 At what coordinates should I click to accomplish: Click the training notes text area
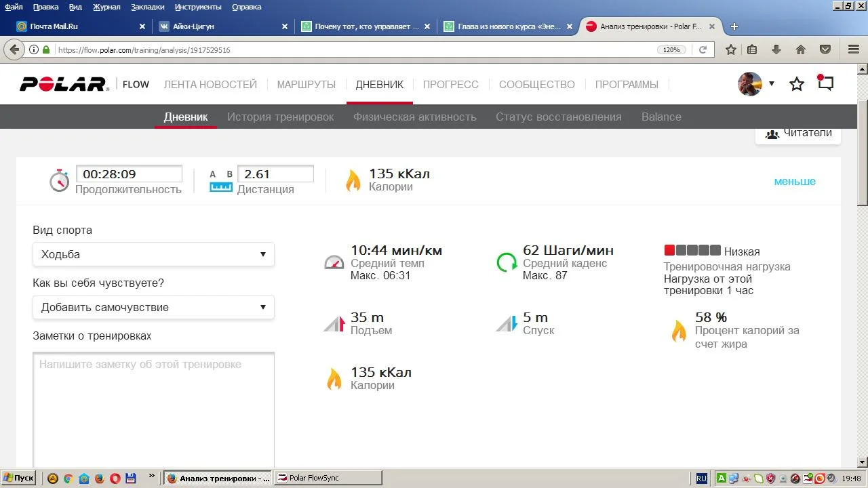pos(153,407)
